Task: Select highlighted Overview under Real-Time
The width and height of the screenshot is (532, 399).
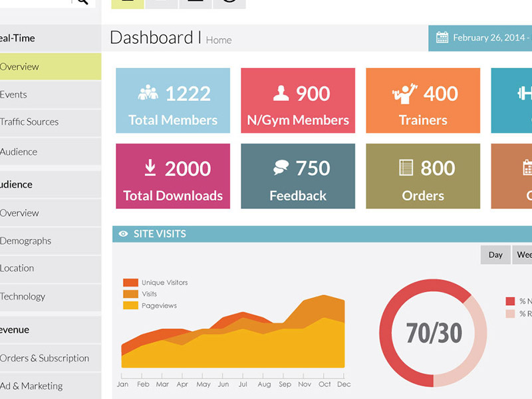Action: click(x=51, y=66)
